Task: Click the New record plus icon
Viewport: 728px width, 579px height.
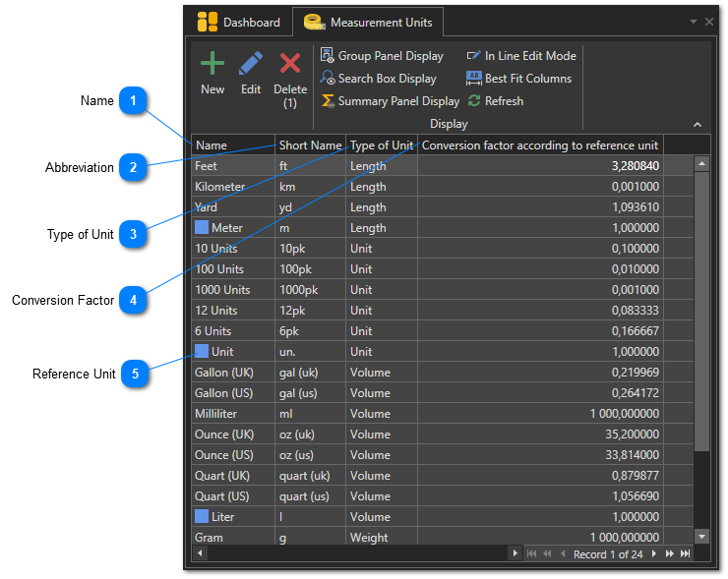Action: 212,65
